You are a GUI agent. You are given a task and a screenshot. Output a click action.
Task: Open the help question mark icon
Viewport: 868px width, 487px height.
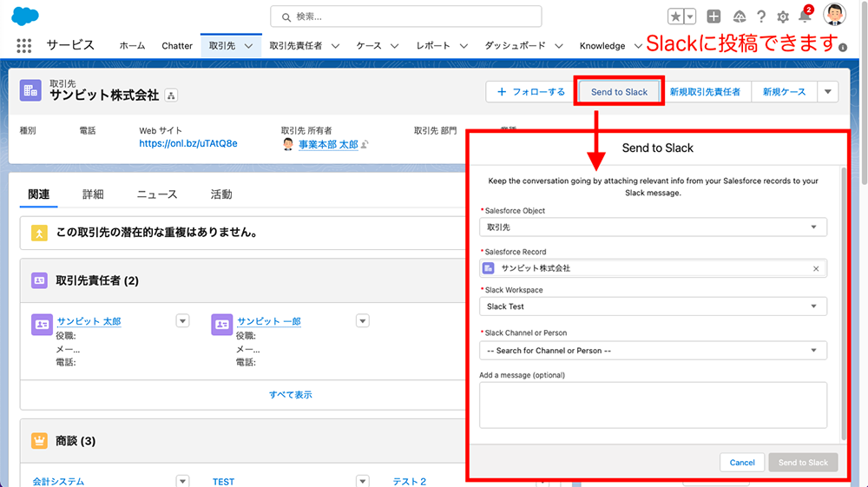point(761,17)
